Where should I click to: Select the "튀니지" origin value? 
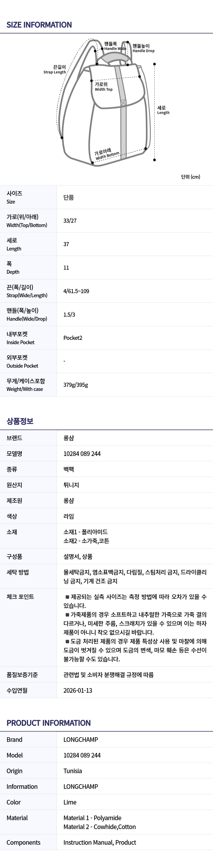71,485
